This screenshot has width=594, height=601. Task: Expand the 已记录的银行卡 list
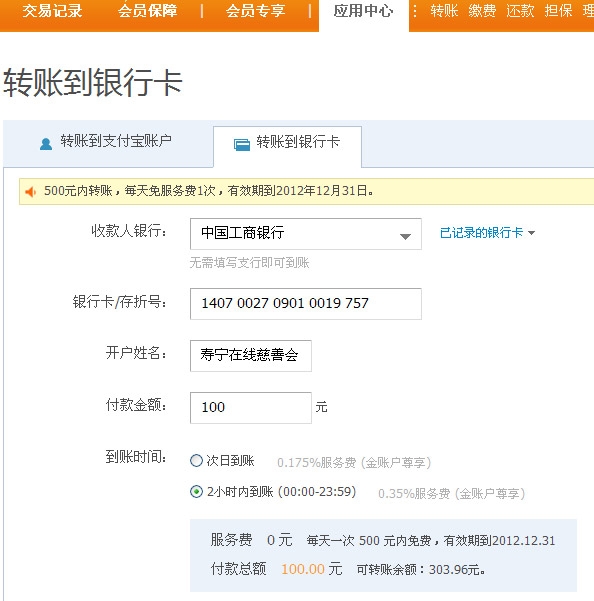[x=487, y=233]
